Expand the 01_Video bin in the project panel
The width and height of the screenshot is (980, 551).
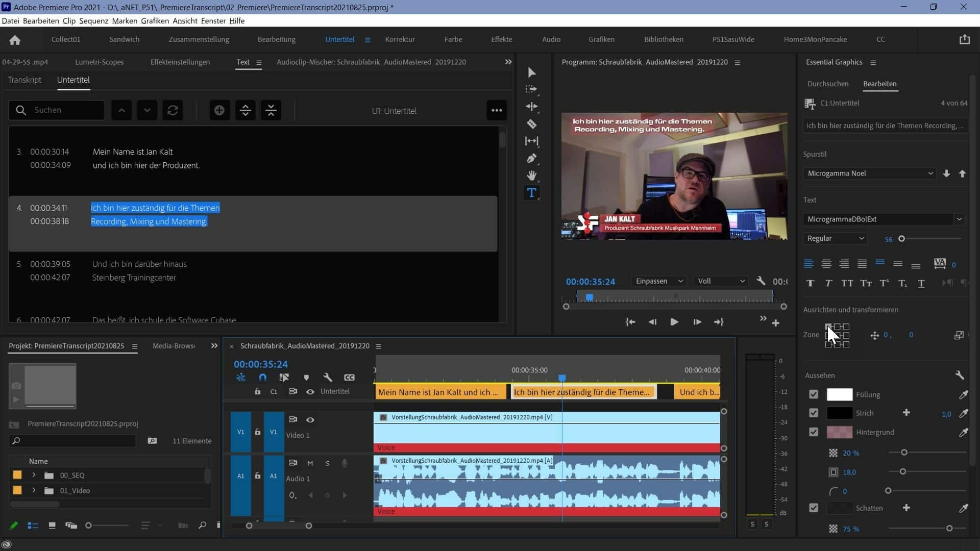click(x=34, y=490)
